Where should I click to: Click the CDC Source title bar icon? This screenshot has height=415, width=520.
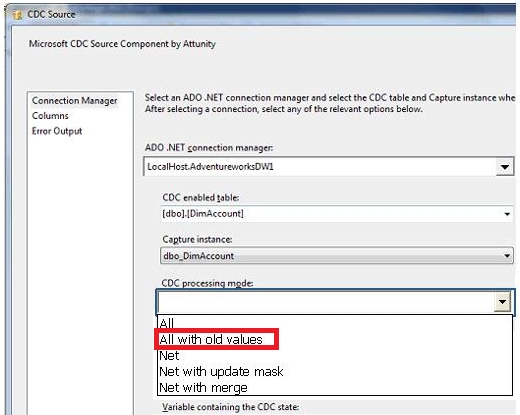click(17, 15)
